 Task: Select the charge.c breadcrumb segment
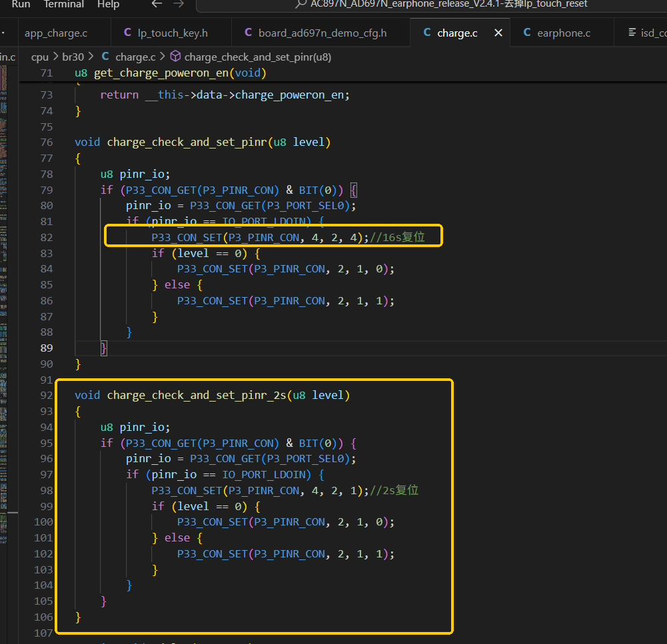click(x=135, y=57)
